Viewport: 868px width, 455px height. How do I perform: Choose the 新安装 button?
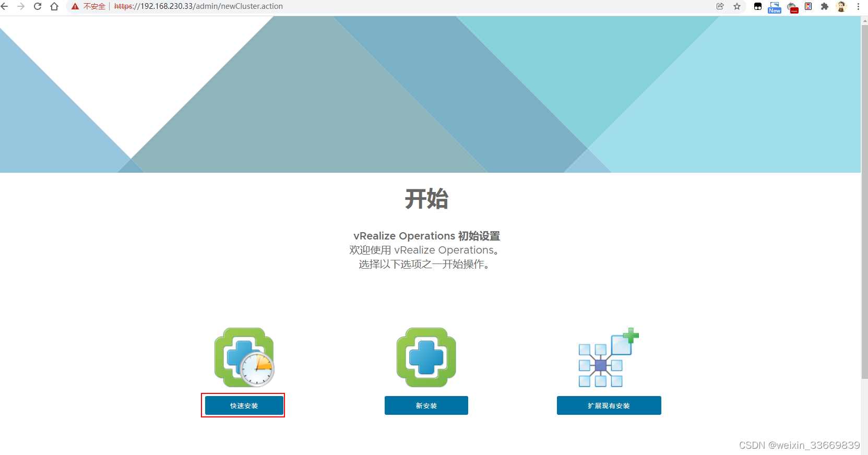click(x=426, y=405)
